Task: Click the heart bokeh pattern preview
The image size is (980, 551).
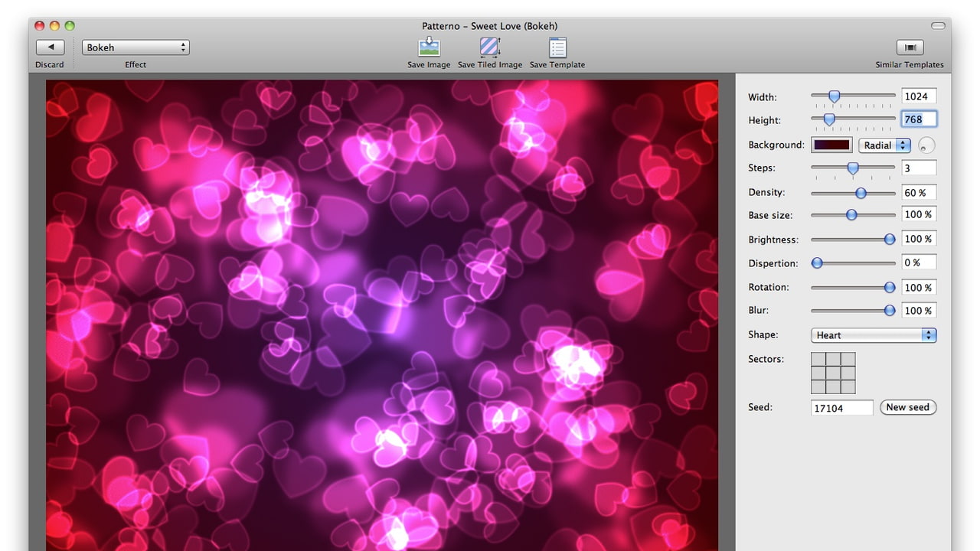Action: (382, 315)
